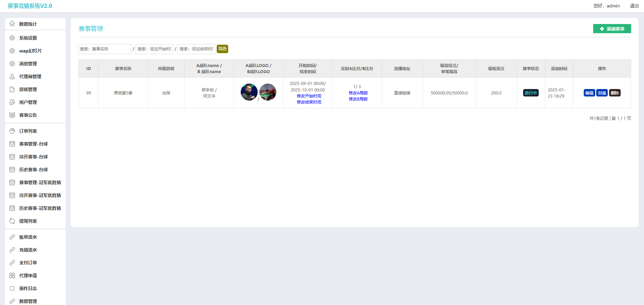644x305 pixels.
Task: Open the 用户管理 menu item
Action: tap(28, 102)
